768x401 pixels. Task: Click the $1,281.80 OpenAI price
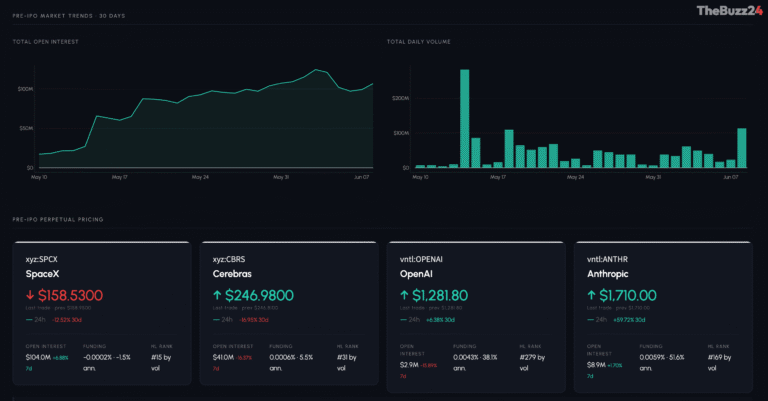[440, 295]
